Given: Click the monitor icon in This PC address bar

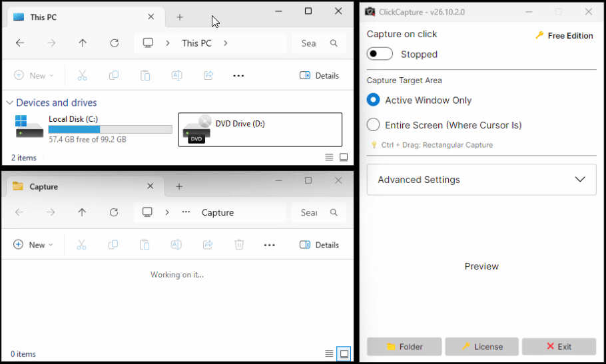Looking at the screenshot, I should (x=148, y=43).
